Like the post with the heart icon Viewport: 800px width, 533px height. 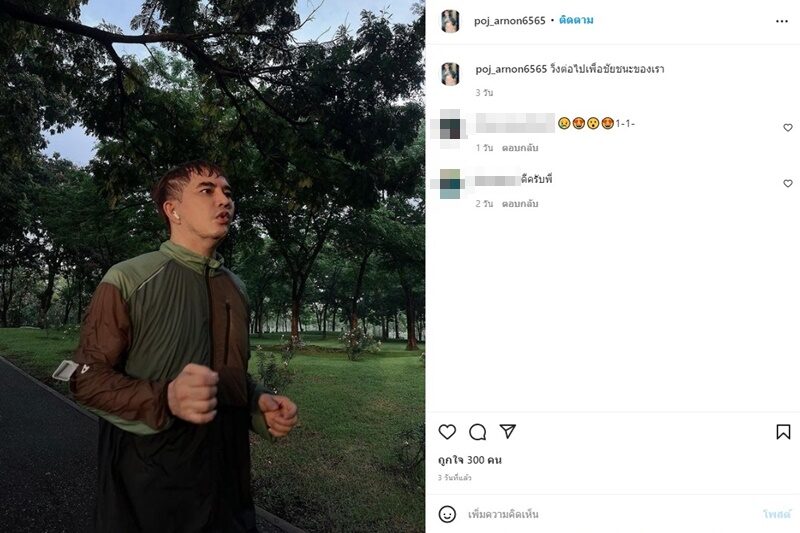coord(447,432)
